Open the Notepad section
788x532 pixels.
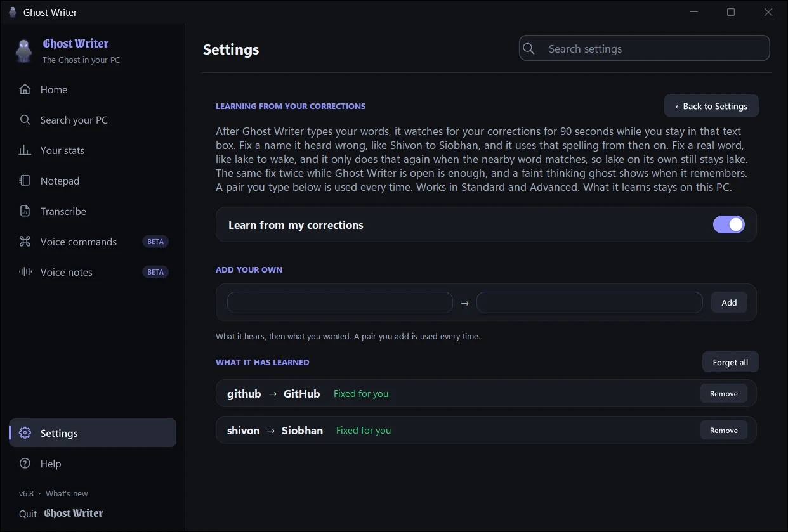coord(93,181)
